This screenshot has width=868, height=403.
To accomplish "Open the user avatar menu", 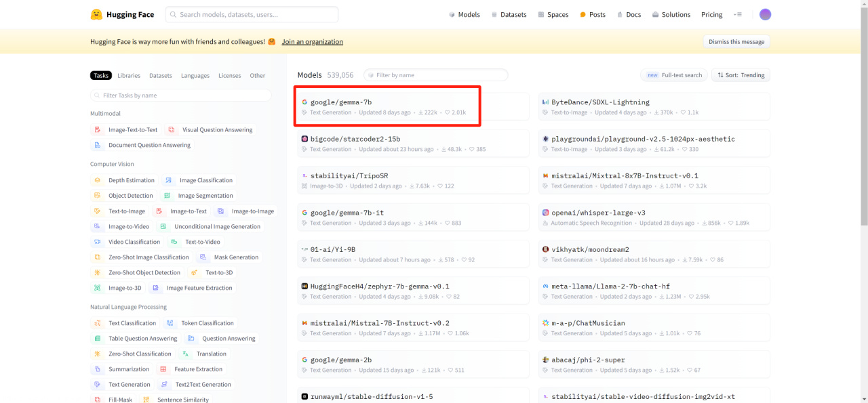I will tap(765, 14).
